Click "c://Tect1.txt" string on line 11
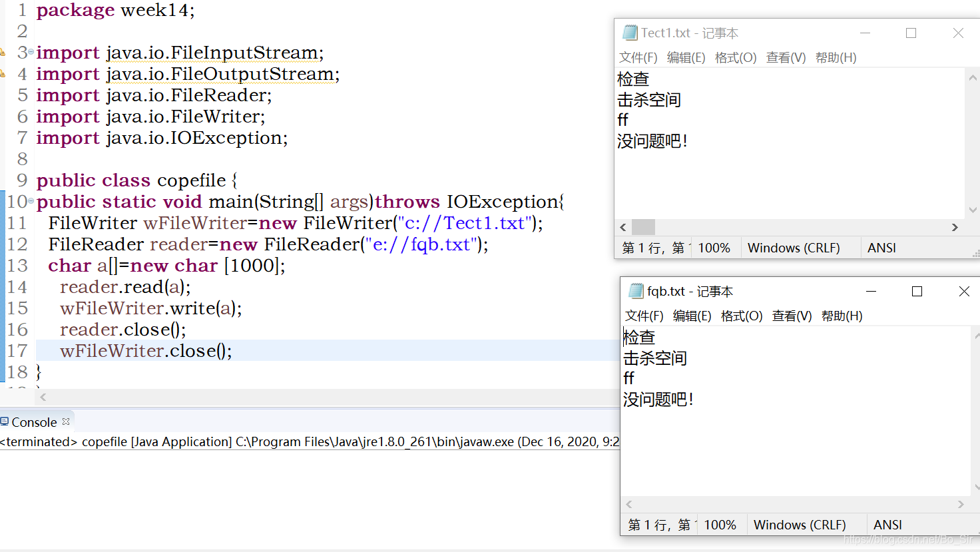Screen dimensions: 980x552 coord(464,223)
